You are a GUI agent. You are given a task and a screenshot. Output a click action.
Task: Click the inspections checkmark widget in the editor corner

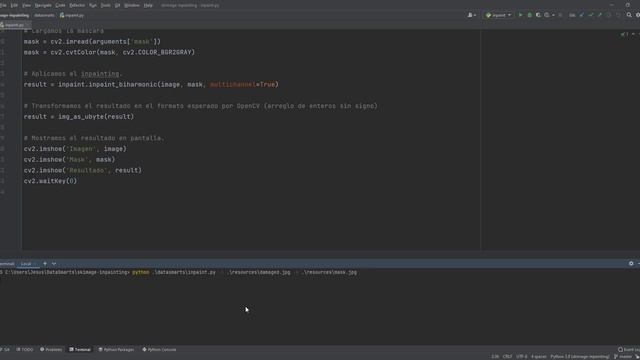tap(624, 34)
